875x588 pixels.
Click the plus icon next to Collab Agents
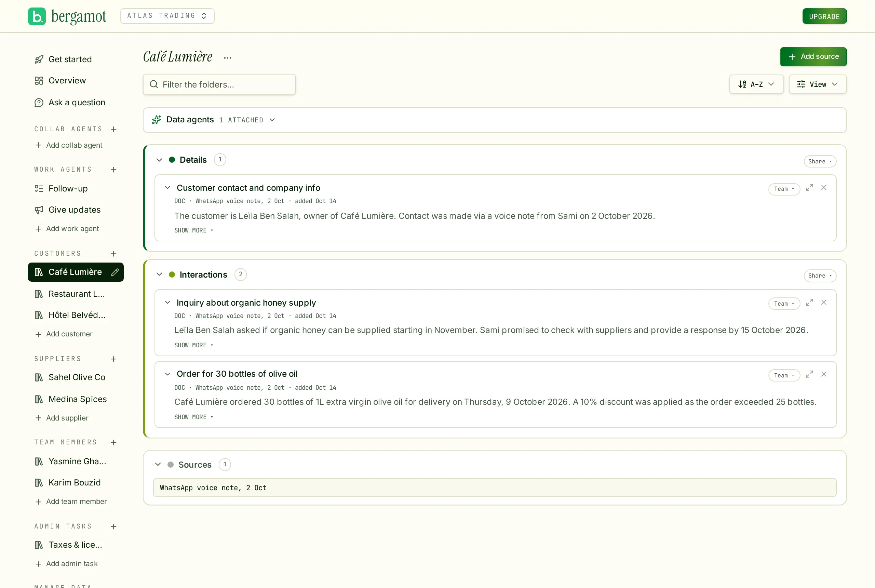[113, 129]
